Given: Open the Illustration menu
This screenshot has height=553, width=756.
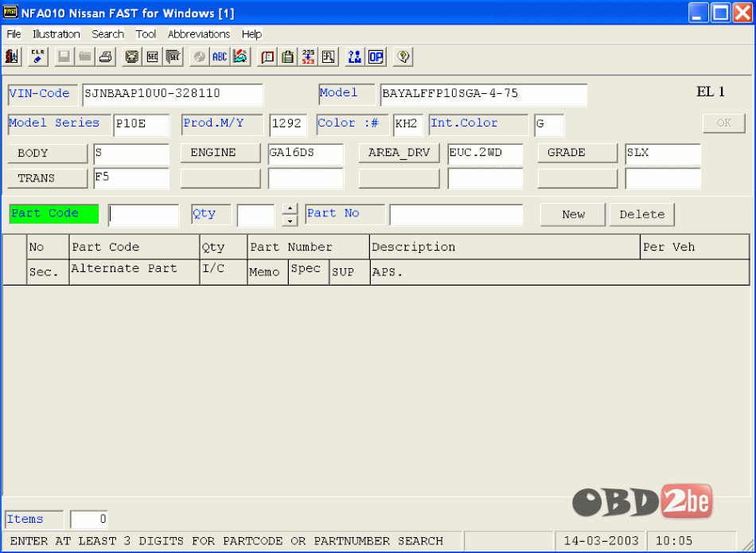Looking at the screenshot, I should coord(56,34).
